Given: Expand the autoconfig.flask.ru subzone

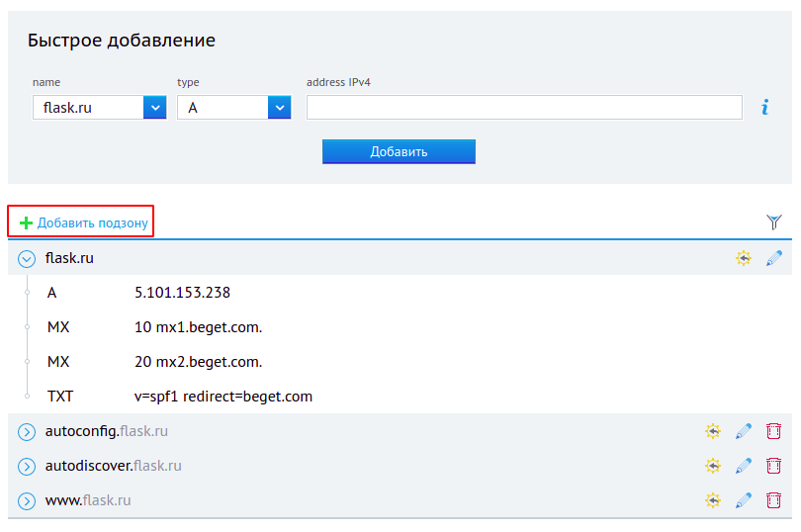Looking at the screenshot, I should coord(27,432).
